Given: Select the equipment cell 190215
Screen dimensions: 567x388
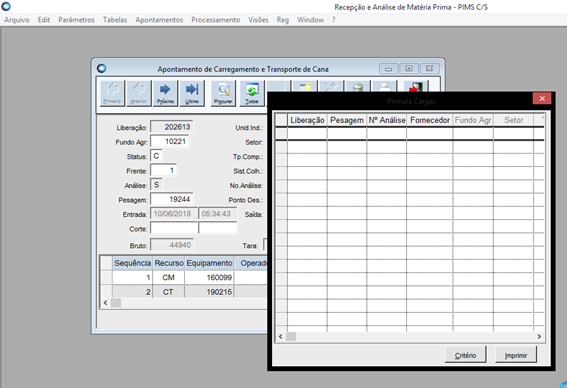Looking at the screenshot, I should click(209, 291).
